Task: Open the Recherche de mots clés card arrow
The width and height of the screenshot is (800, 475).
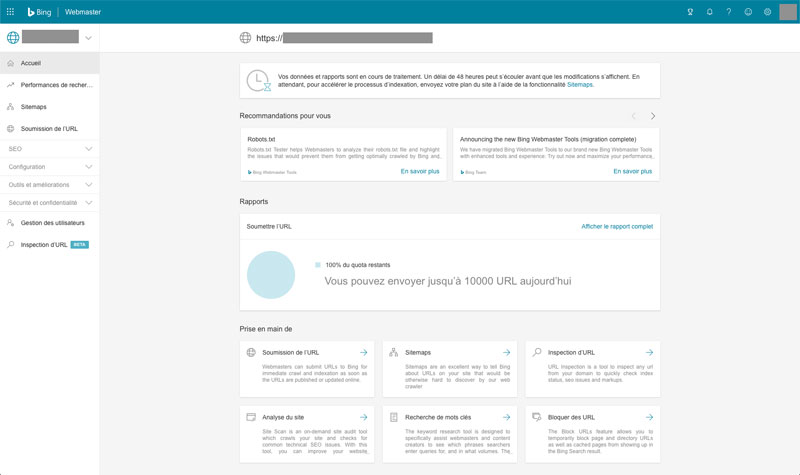Action: (x=507, y=417)
